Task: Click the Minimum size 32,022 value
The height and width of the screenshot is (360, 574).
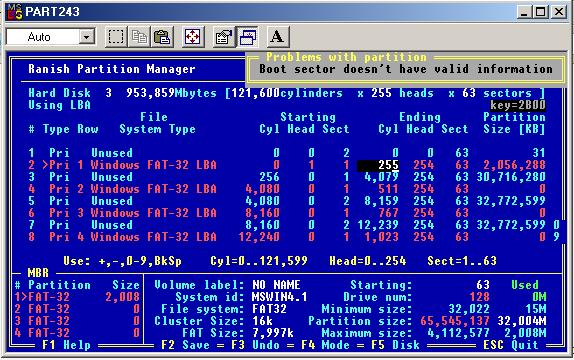Action: (469, 309)
